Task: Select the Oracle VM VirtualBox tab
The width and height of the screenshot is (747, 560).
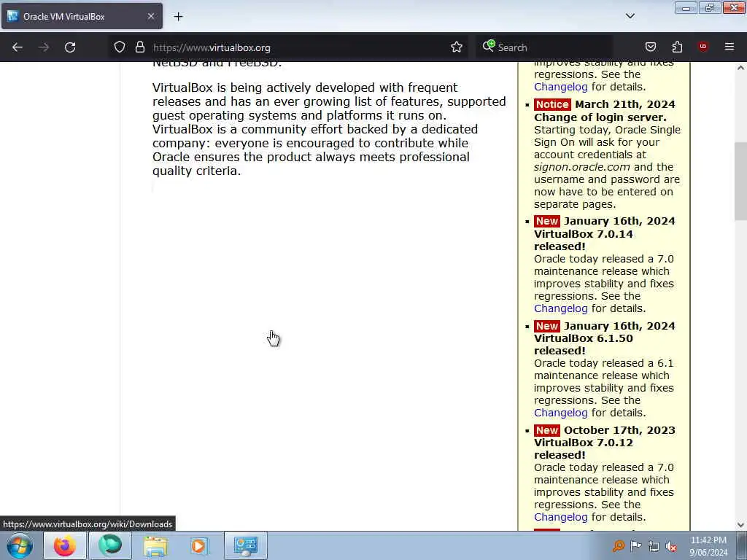Action: click(82, 16)
